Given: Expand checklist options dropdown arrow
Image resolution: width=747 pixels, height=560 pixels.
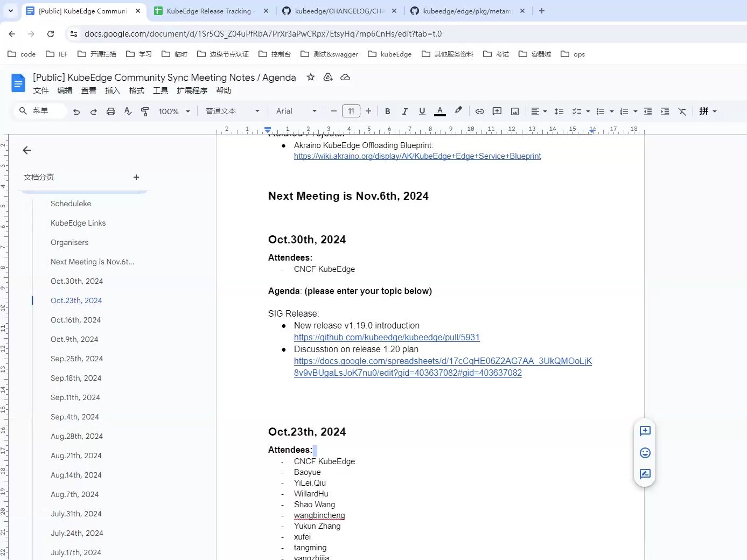Looking at the screenshot, I should (588, 111).
